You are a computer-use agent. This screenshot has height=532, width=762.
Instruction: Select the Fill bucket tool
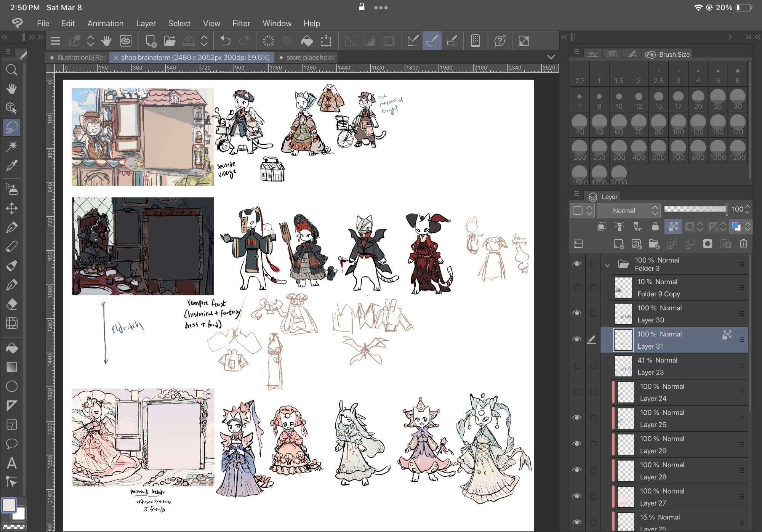point(11,348)
